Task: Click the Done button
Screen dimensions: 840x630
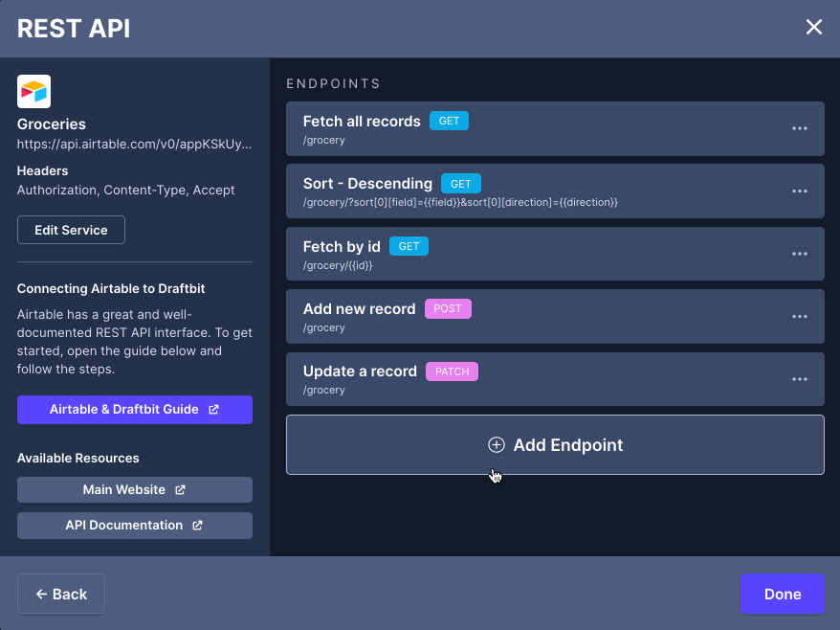Action: (783, 594)
